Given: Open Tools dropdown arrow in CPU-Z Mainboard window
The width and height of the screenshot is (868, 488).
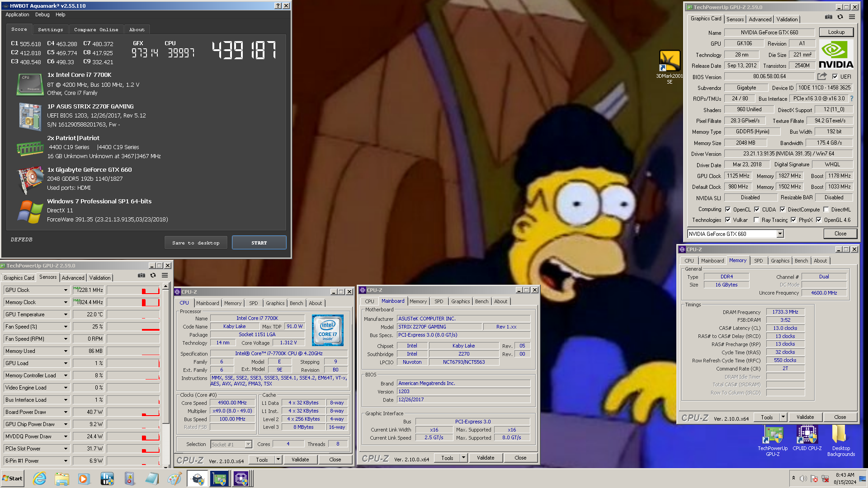Looking at the screenshot, I should [463, 458].
